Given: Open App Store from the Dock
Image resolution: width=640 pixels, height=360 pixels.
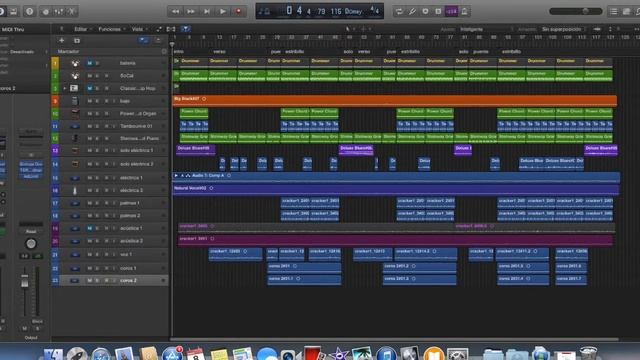Looking at the screenshot, I should pos(171,354).
